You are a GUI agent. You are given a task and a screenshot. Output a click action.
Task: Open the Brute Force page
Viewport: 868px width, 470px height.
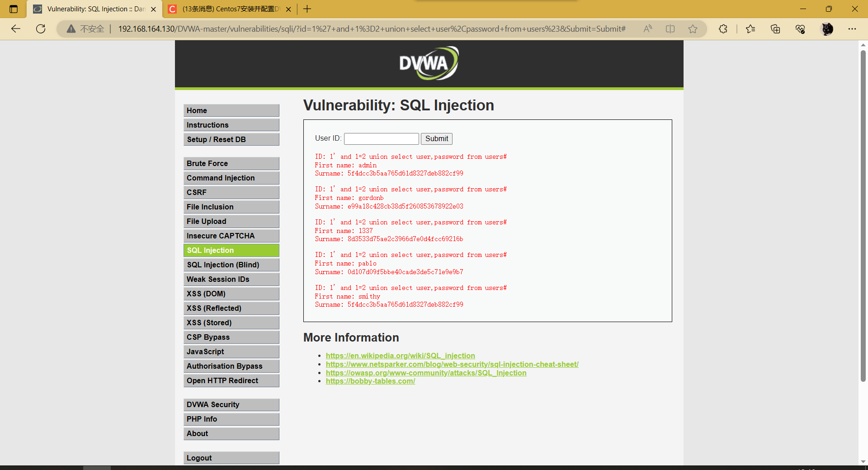tap(231, 163)
